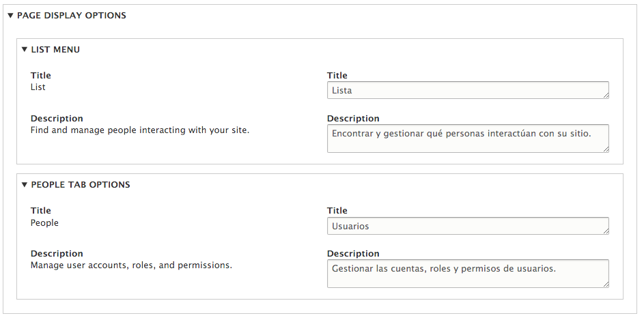Collapse the Page Display Options section arrow
The image size is (644, 318).
(x=10, y=16)
